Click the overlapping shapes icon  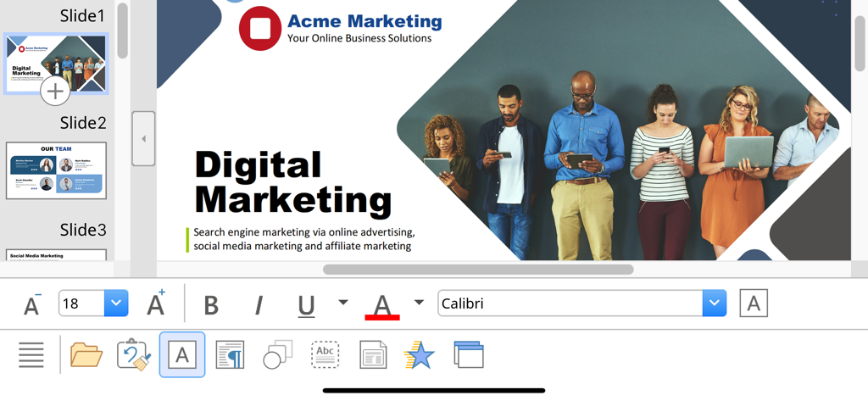pos(277,354)
